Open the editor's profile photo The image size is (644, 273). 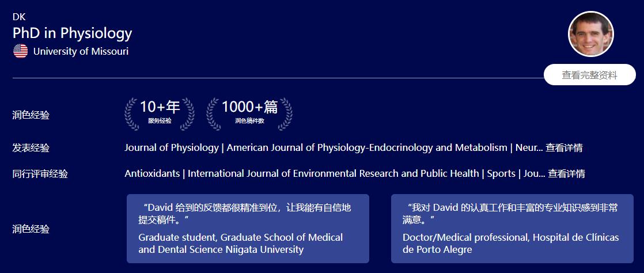coord(591,34)
